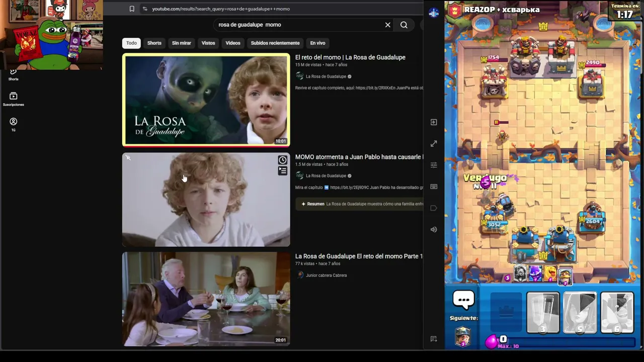Screen dimensions: 644x362
Task: Open the emulator sliders settings icon
Action: click(x=434, y=165)
